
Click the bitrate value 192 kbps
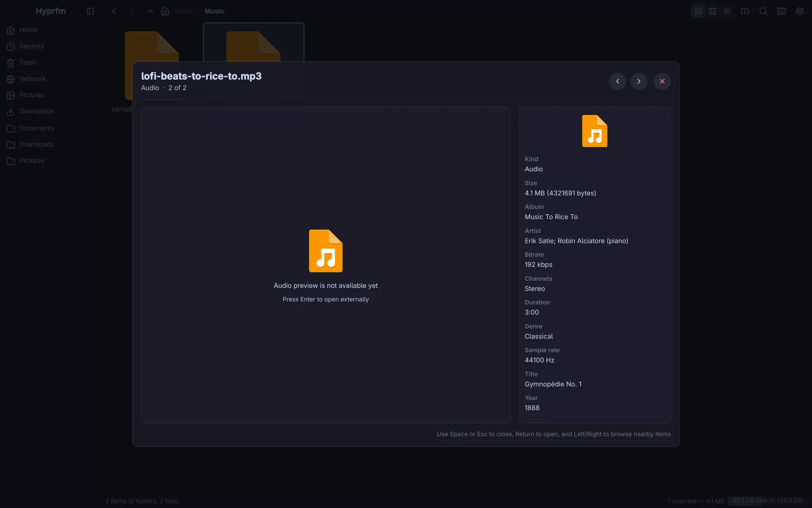538,265
